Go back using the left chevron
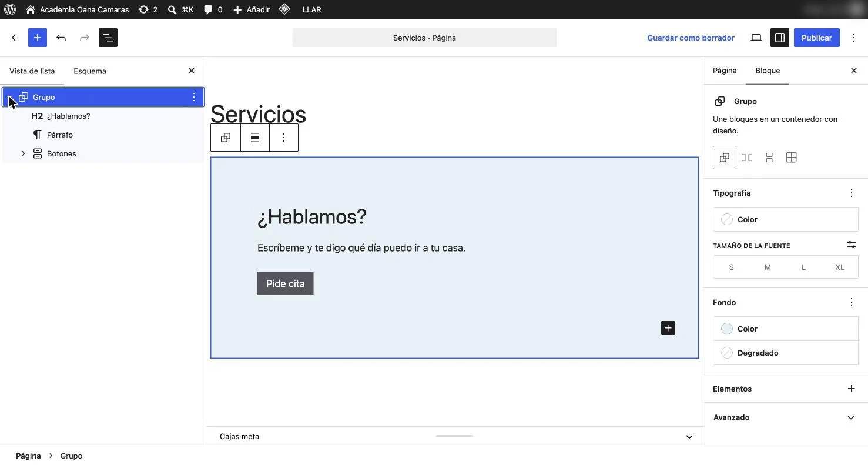This screenshot has height=465, width=868. [x=14, y=38]
